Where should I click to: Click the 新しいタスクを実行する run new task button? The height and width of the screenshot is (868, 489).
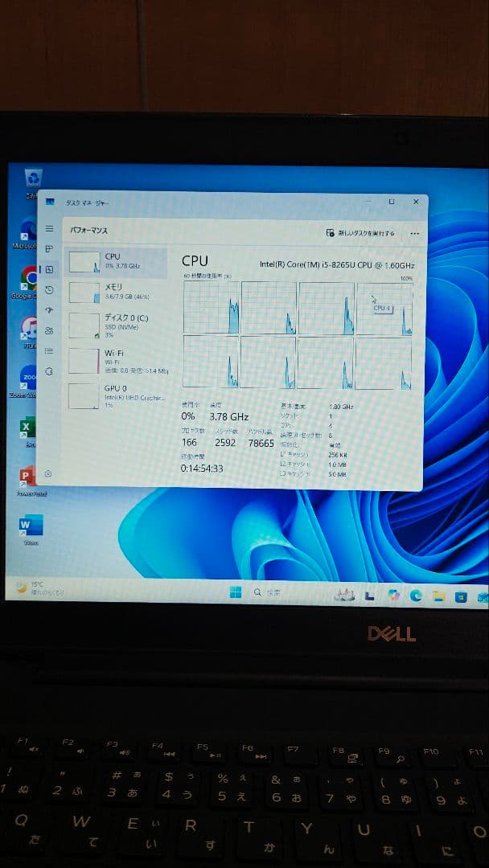pos(360,233)
